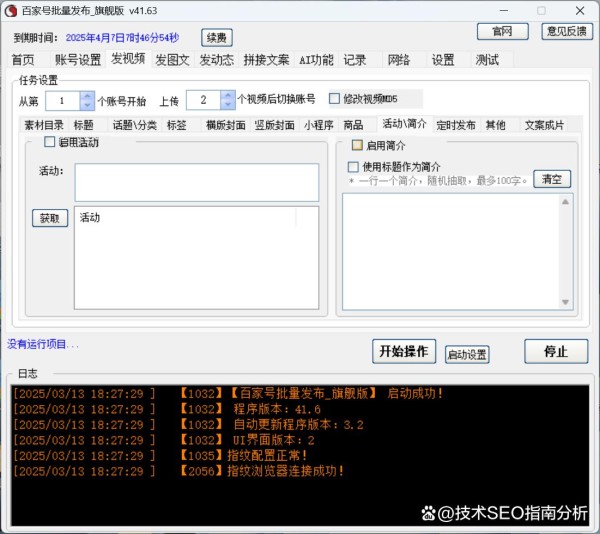The height and width of the screenshot is (534, 600).
Task: Toggle the 修改视频MD5 checkbox
Action: coord(334,99)
